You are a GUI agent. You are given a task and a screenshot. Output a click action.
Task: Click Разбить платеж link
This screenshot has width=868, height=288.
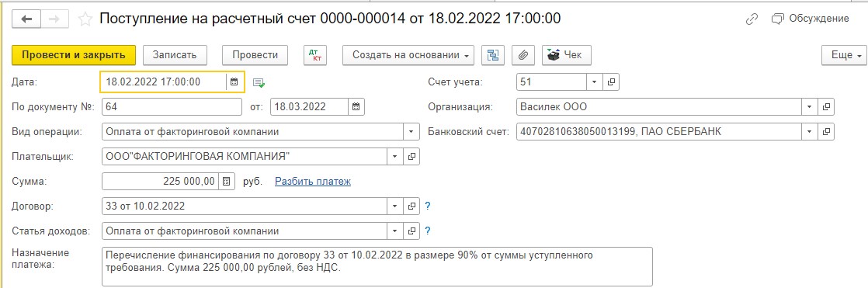[313, 181]
